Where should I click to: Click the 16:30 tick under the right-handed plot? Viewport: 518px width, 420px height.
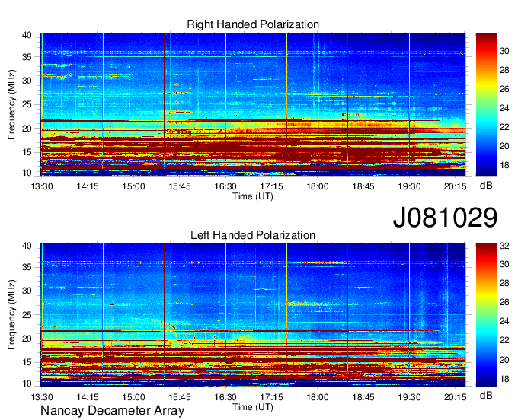pyautogui.click(x=225, y=186)
